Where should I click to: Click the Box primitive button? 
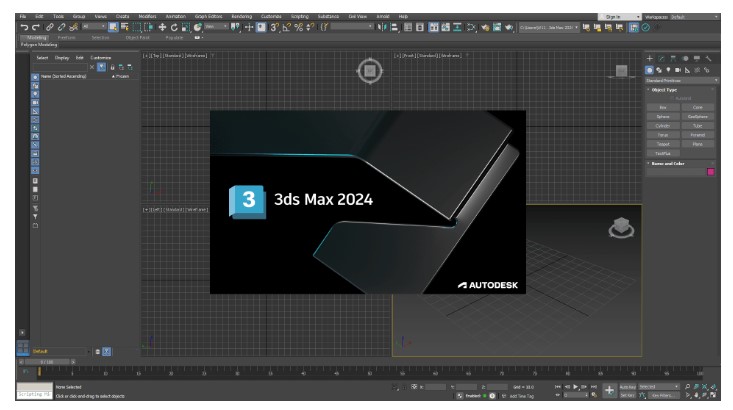[x=663, y=108]
